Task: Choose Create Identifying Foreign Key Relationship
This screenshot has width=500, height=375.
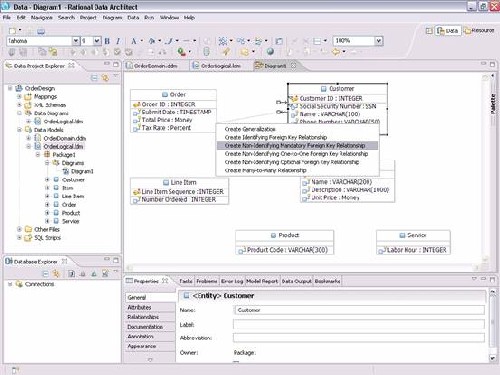Action: tap(276, 137)
